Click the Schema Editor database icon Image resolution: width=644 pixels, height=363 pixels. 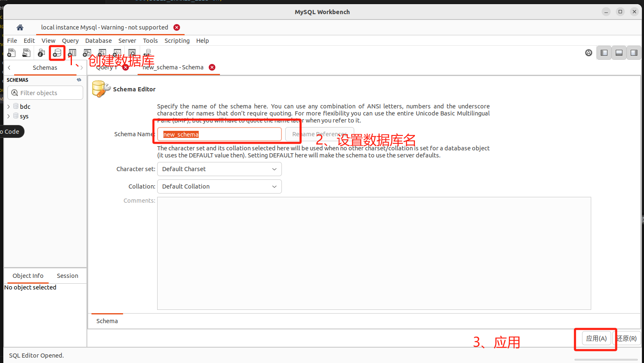click(101, 89)
